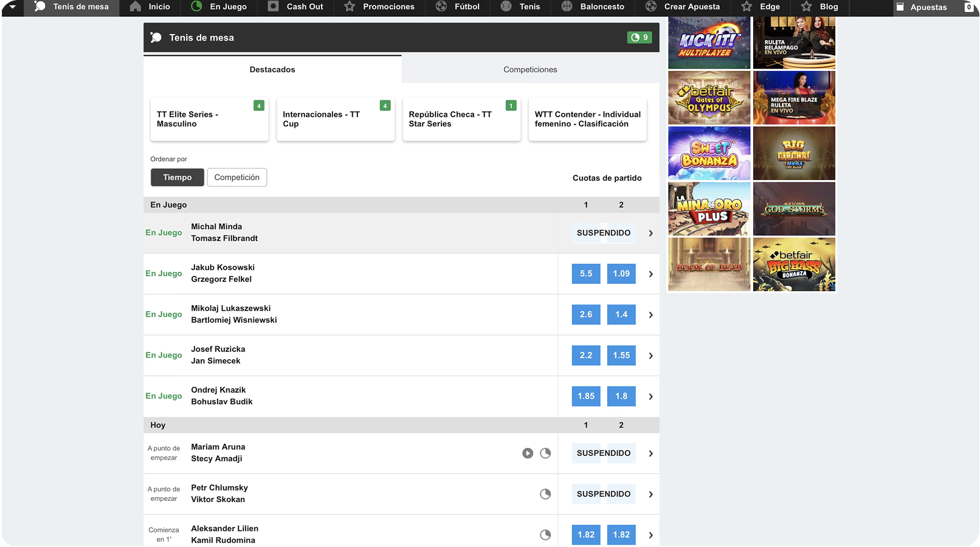Open TT Elite Series - Masculino card
Viewport: 980px width, 547px height.
click(x=209, y=119)
